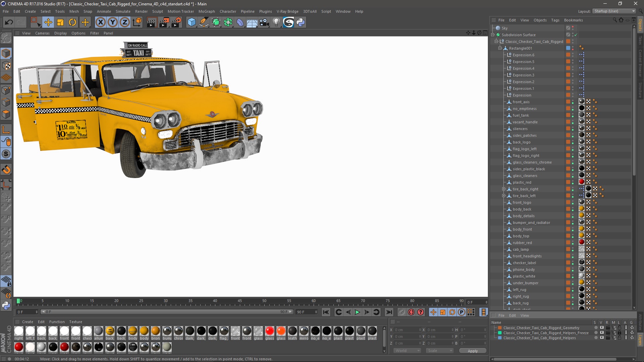
Task: Toggle Subdivision Surface enable checkmark
Action: pyautogui.click(x=576, y=35)
